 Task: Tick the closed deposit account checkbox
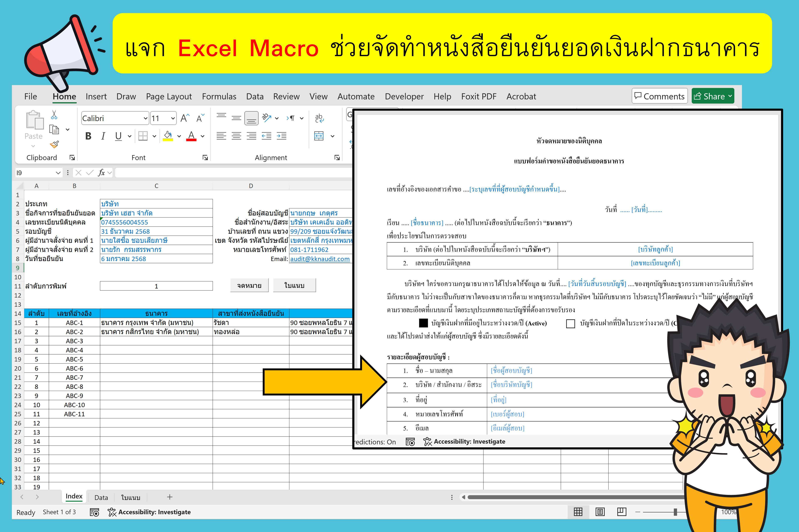pyautogui.click(x=570, y=323)
